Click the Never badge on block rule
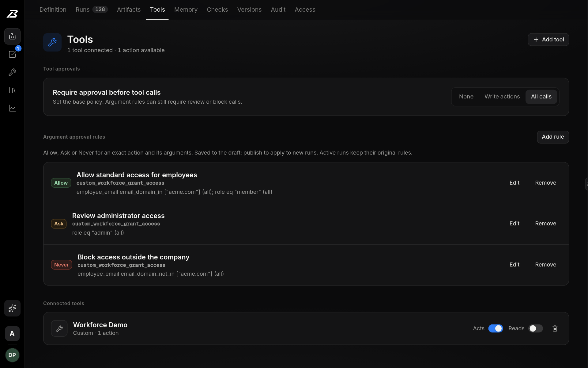The image size is (588, 368). (x=61, y=265)
